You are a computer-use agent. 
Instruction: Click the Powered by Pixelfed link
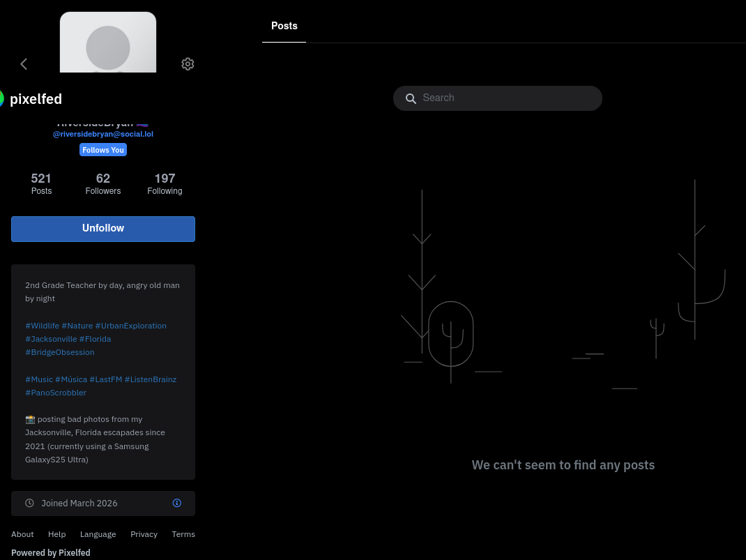51,553
